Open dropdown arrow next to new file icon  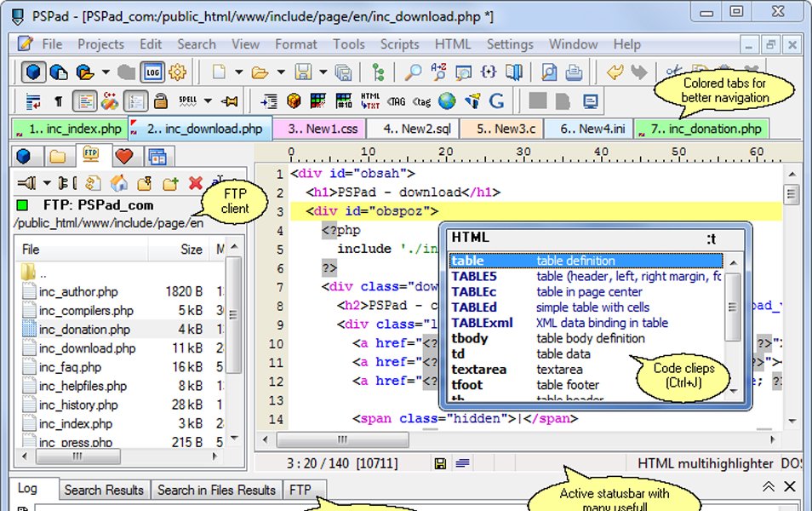(238, 72)
